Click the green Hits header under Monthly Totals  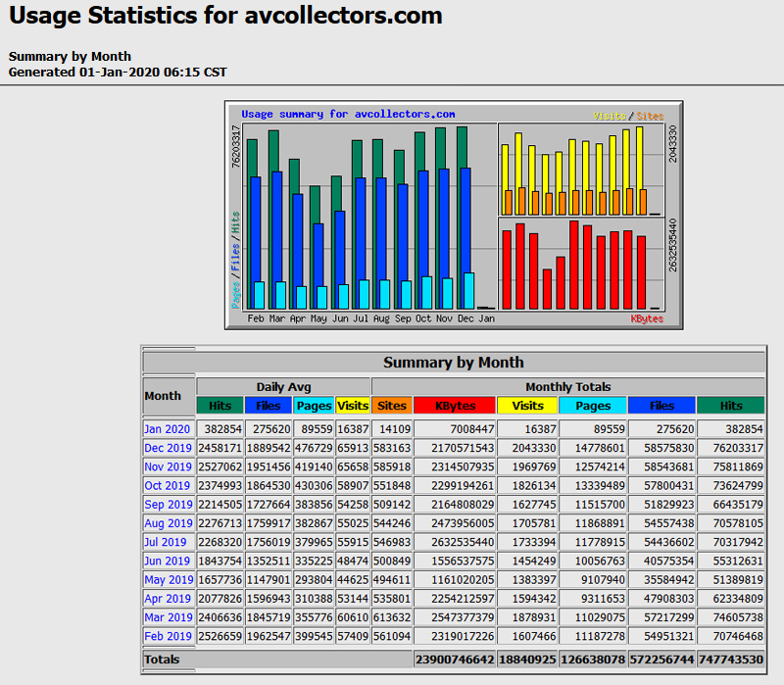pyautogui.click(x=731, y=406)
